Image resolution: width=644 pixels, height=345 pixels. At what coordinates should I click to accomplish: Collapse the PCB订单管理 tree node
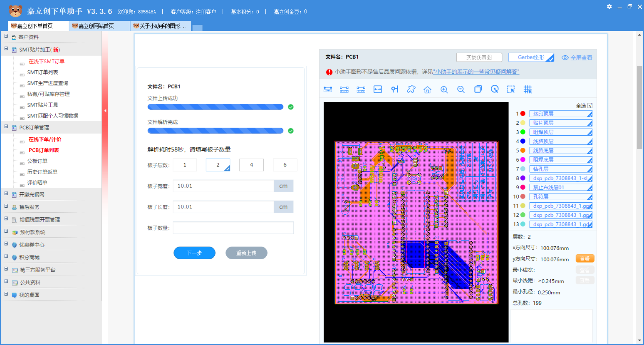(x=6, y=127)
